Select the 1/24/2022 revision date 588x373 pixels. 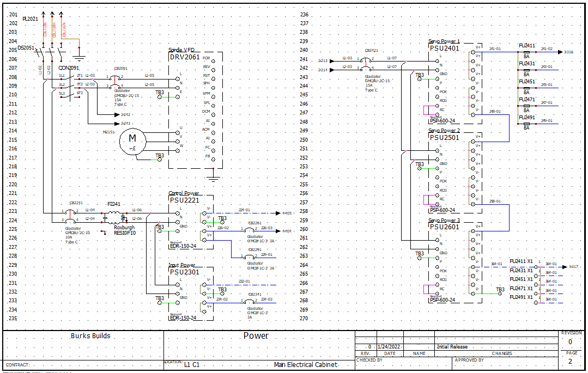[389, 347]
